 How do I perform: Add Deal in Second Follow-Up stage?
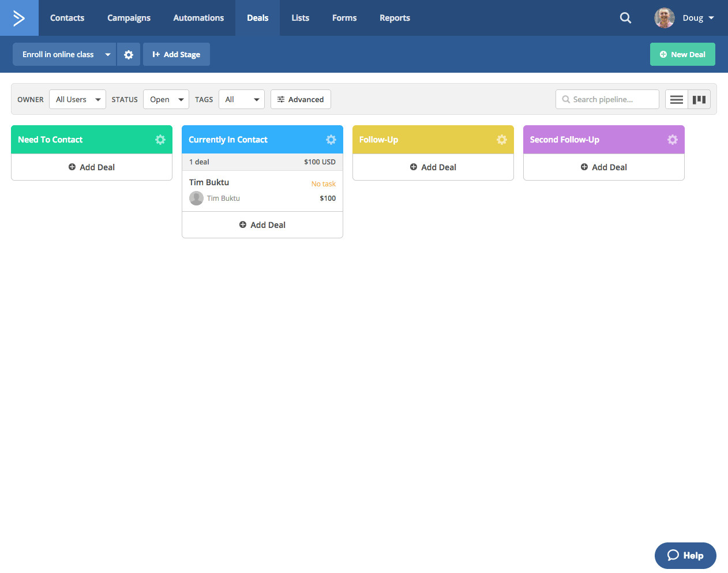(604, 167)
